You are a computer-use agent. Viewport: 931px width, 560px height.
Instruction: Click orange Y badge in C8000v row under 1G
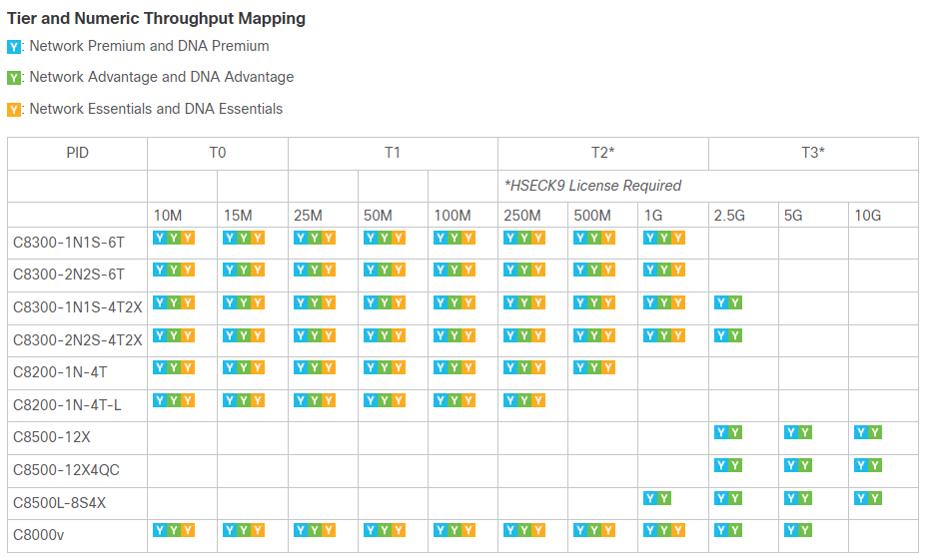(678, 530)
